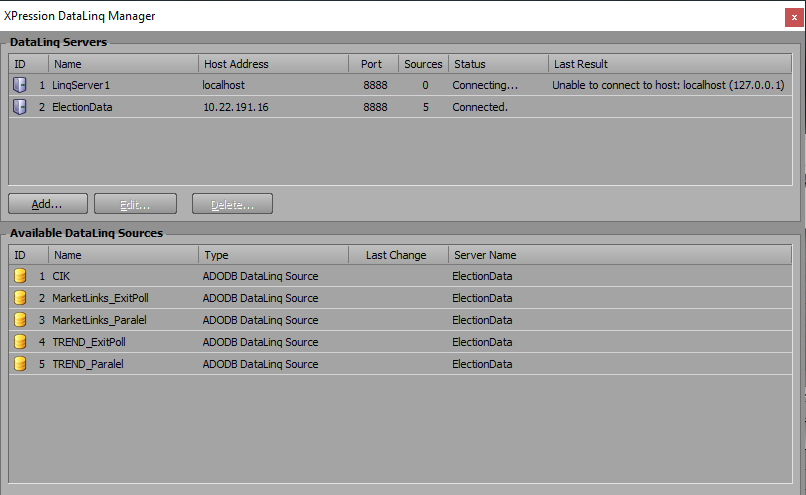Click port 8888 in the LinqServer1 row
The image size is (806, 495).
click(x=375, y=85)
